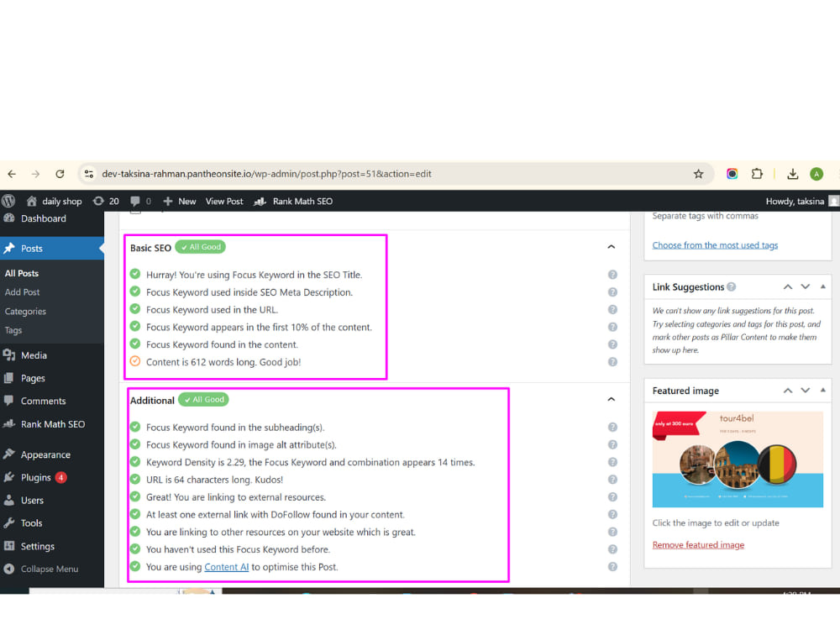840x630 pixels.
Task: Open help for SEO Meta Description check
Action: click(612, 292)
